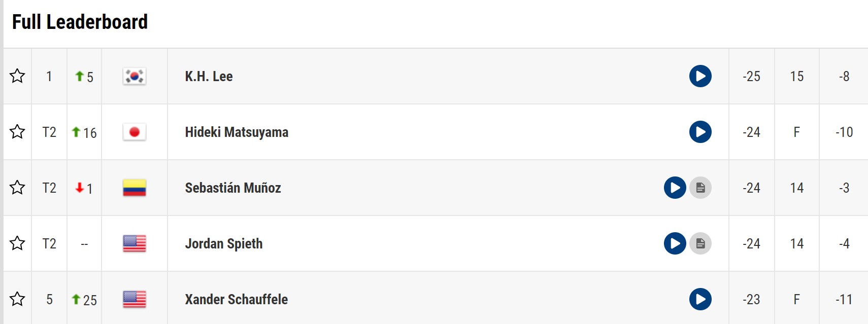Star Sebastián Muñoz as a favorite
Screen dimensions: 868x324
pos(17,188)
